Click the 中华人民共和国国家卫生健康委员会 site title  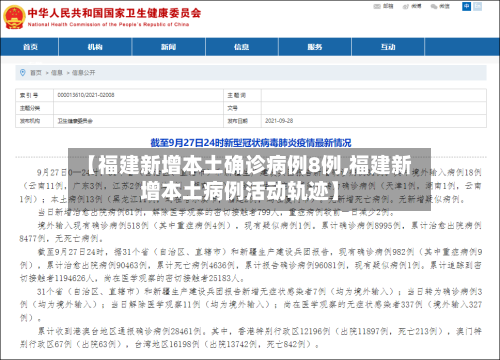(114, 13)
